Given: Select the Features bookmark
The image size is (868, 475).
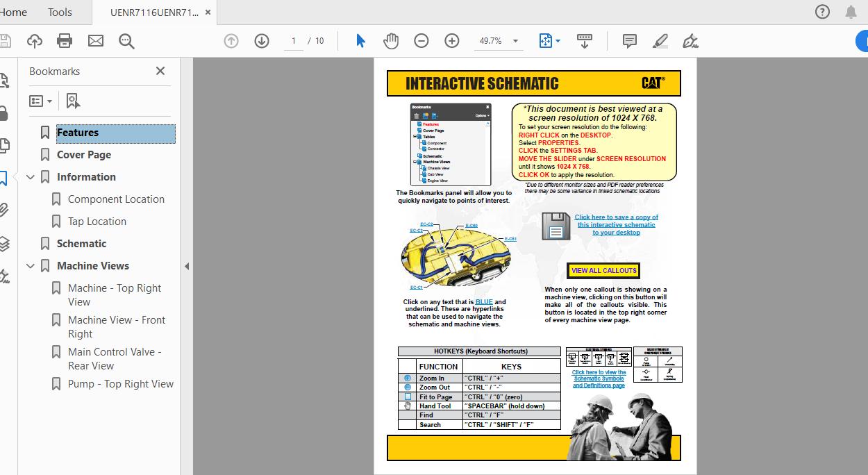Looking at the screenshot, I should 78,133.
